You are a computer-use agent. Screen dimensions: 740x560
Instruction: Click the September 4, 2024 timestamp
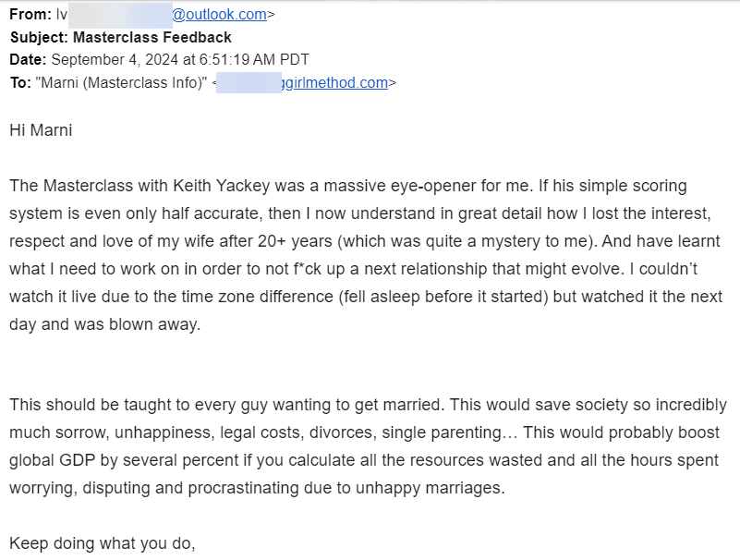179,60
